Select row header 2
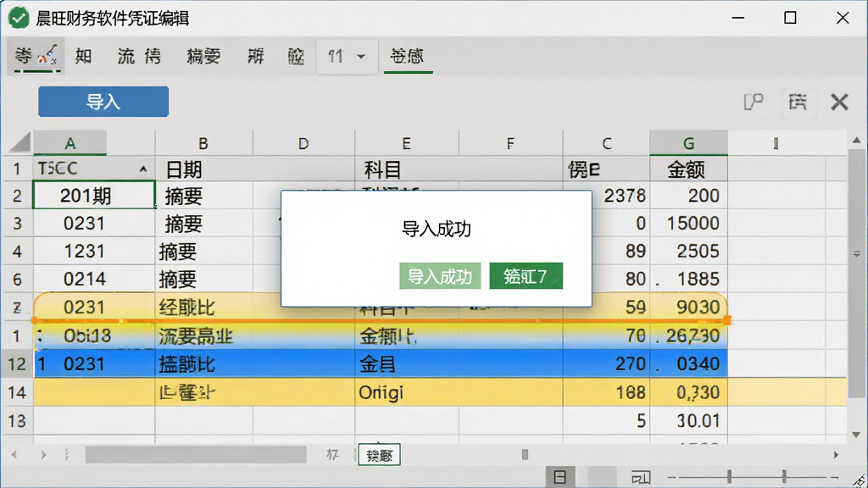Viewport: 868px width, 488px height. [17, 196]
